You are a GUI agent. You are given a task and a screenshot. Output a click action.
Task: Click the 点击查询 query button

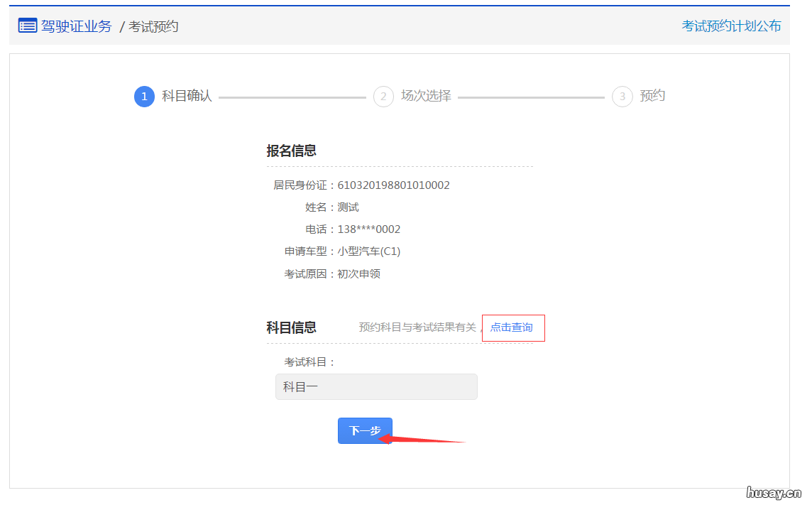point(512,327)
